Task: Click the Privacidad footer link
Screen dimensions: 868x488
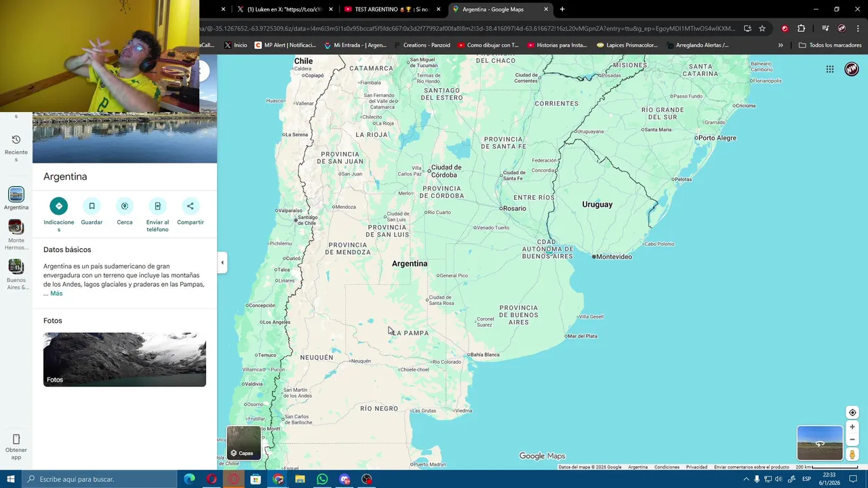Action: click(x=696, y=467)
